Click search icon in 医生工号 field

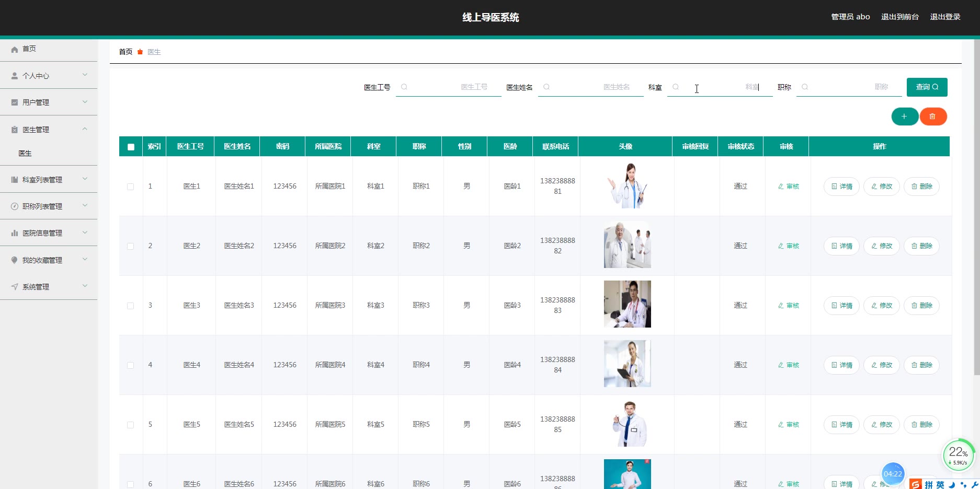tap(404, 87)
